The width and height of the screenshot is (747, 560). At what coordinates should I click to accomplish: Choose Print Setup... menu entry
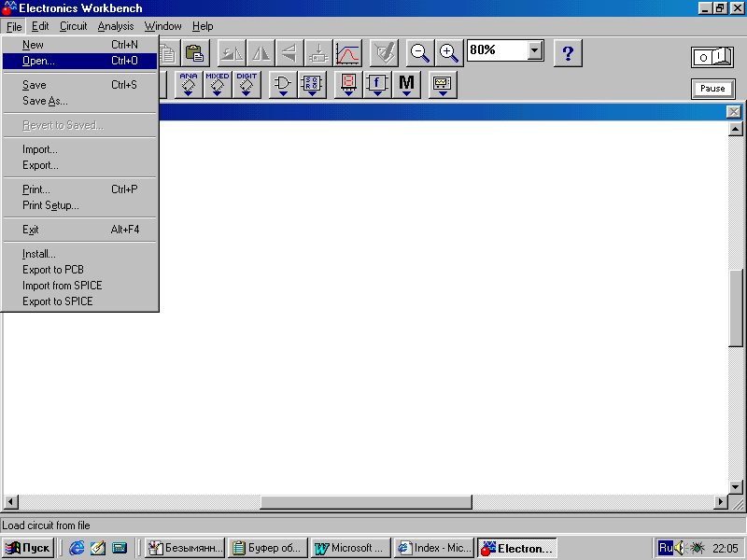[x=79, y=205]
